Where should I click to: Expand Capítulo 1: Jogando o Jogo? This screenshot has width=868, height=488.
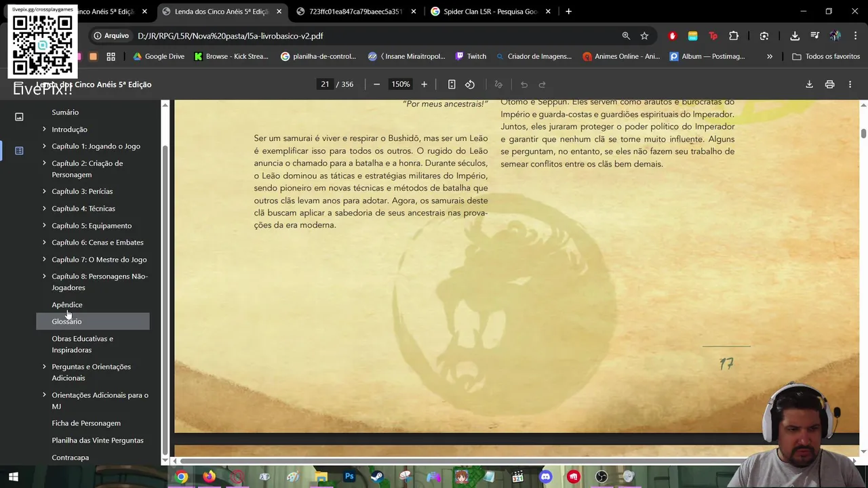click(x=44, y=146)
